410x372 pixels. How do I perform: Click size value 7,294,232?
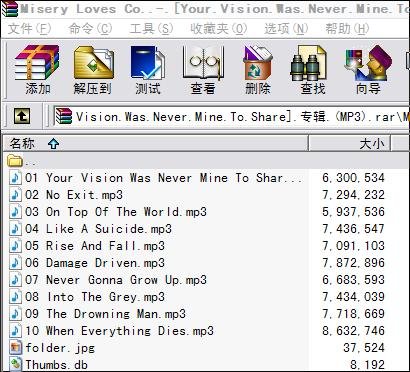point(353,195)
